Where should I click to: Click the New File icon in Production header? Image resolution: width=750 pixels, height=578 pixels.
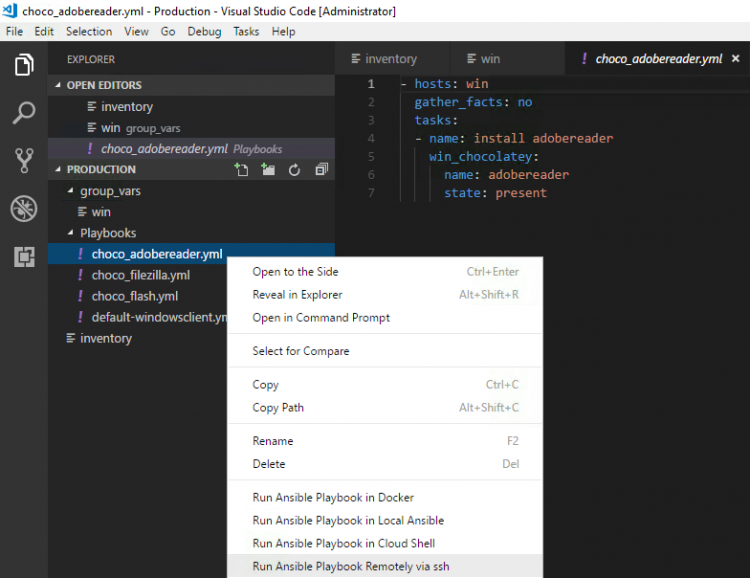tap(242, 169)
